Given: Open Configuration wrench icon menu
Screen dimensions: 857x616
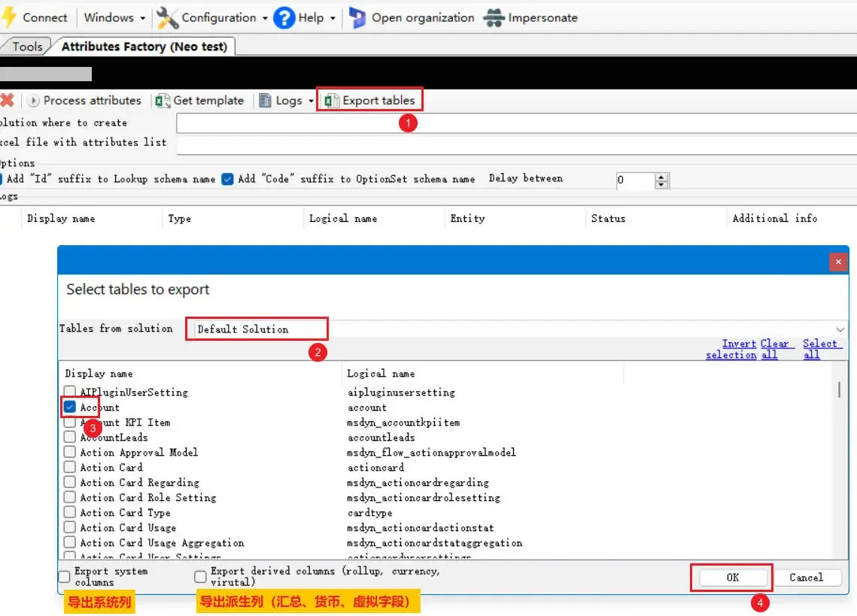Looking at the screenshot, I should pos(167,17).
